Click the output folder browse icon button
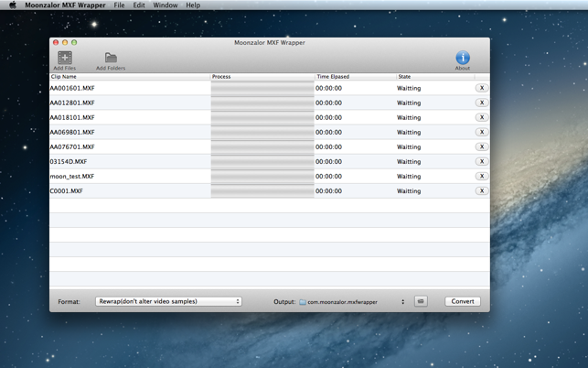The image size is (588, 368). tap(421, 301)
